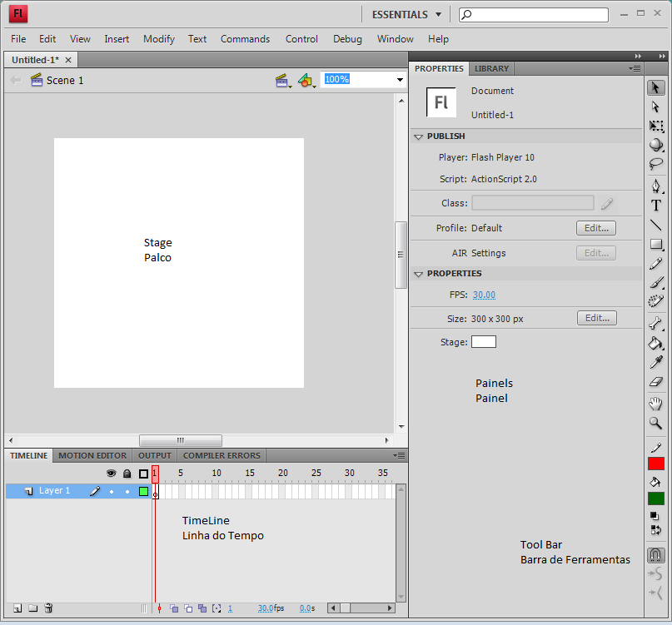Toggle the eye visibility column for all layers

[111, 474]
